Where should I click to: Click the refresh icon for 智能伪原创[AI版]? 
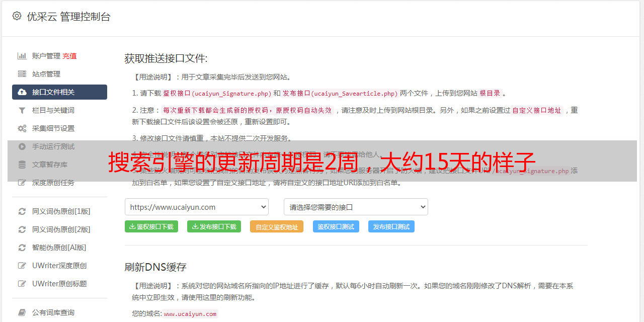point(22,248)
